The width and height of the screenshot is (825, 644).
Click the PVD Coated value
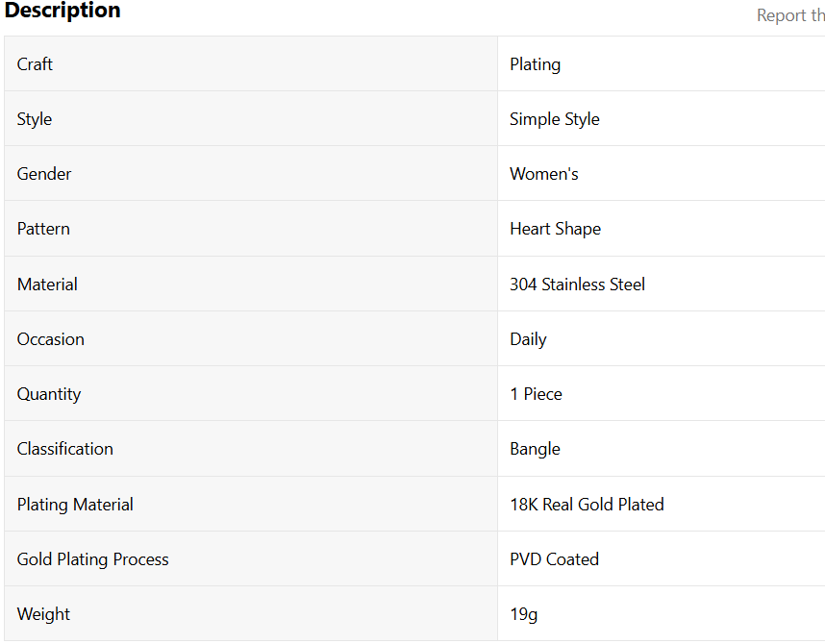pos(554,559)
